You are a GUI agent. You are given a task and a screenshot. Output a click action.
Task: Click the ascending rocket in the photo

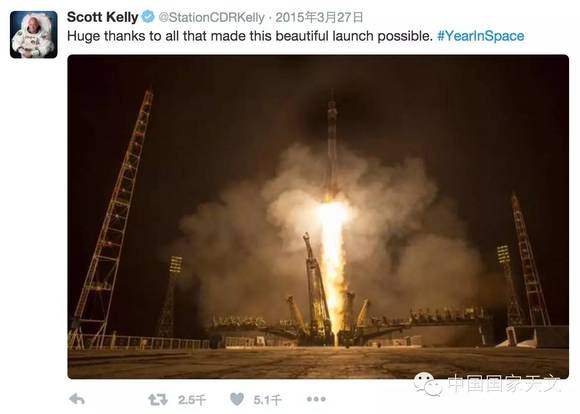point(332,144)
